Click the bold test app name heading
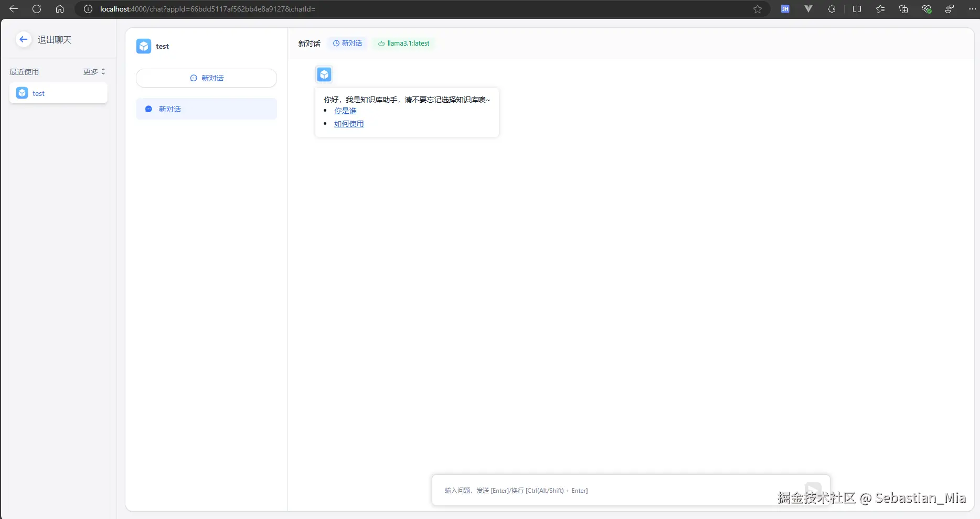The width and height of the screenshot is (980, 519). coord(162,46)
